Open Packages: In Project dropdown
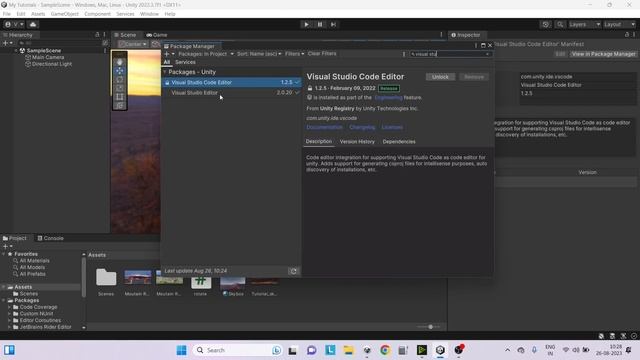The image size is (640, 360). tap(206, 54)
